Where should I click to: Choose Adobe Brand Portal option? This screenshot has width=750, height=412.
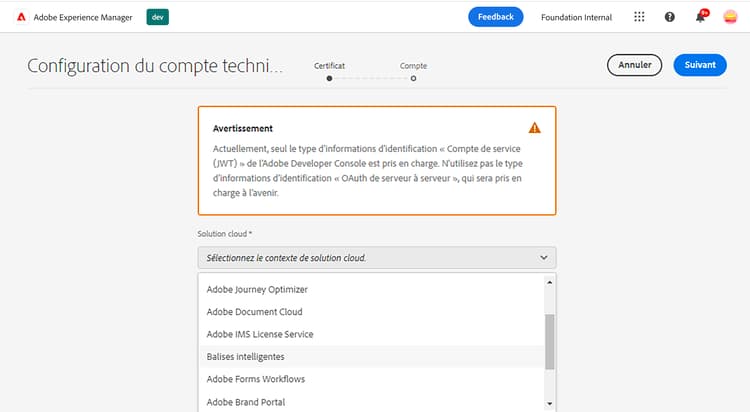[371, 402]
